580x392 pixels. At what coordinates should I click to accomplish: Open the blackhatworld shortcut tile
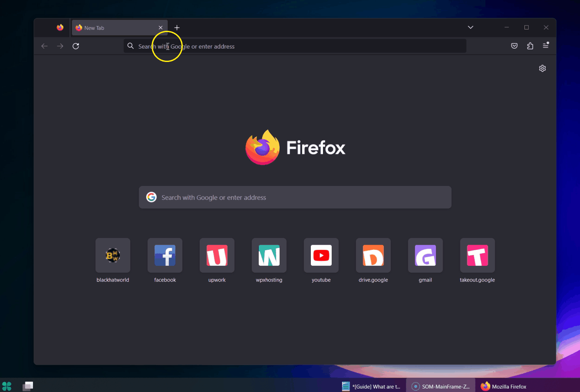click(x=113, y=255)
